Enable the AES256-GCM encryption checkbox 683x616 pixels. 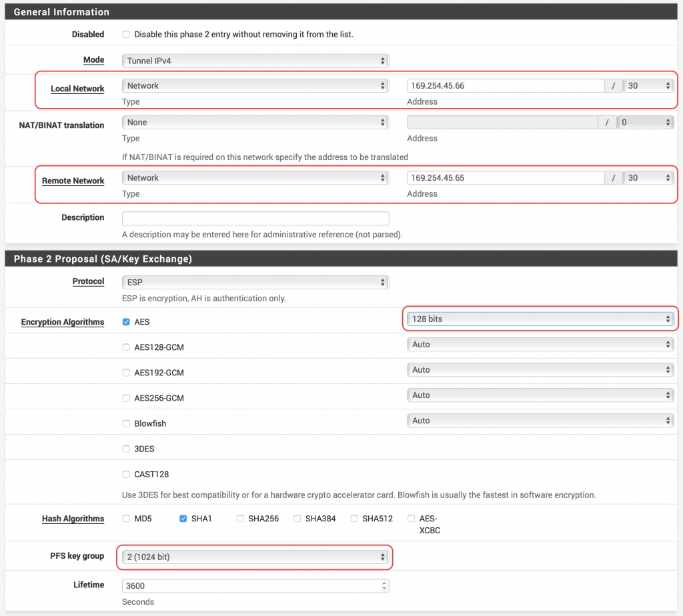click(126, 398)
